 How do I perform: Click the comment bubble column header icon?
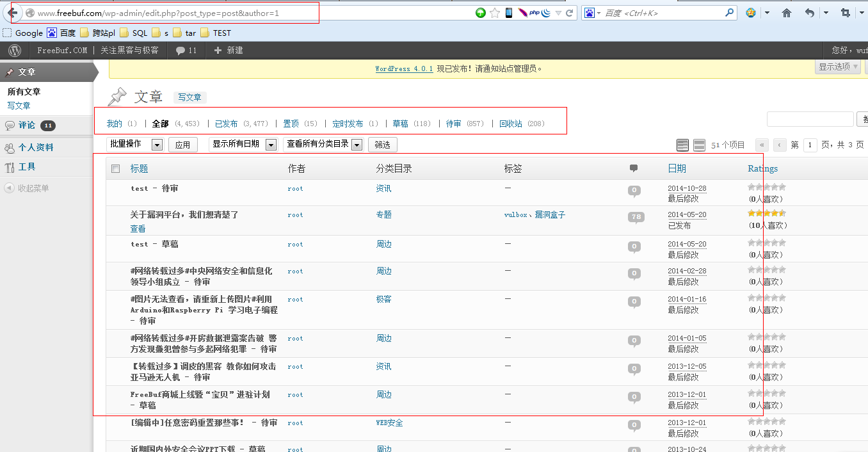(x=634, y=168)
